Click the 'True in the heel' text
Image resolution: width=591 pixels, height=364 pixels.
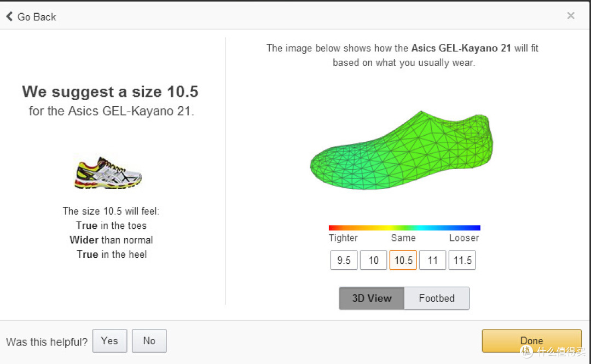click(x=112, y=254)
